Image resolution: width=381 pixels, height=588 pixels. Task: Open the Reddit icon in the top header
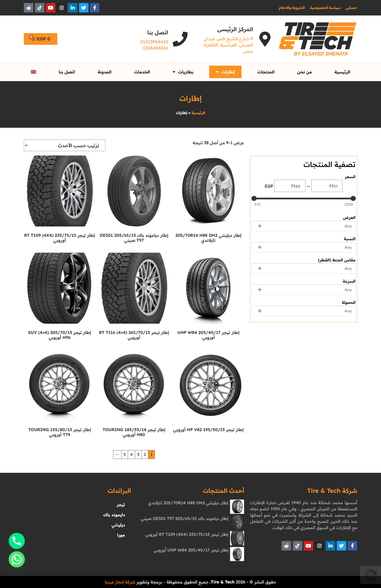pos(28,8)
